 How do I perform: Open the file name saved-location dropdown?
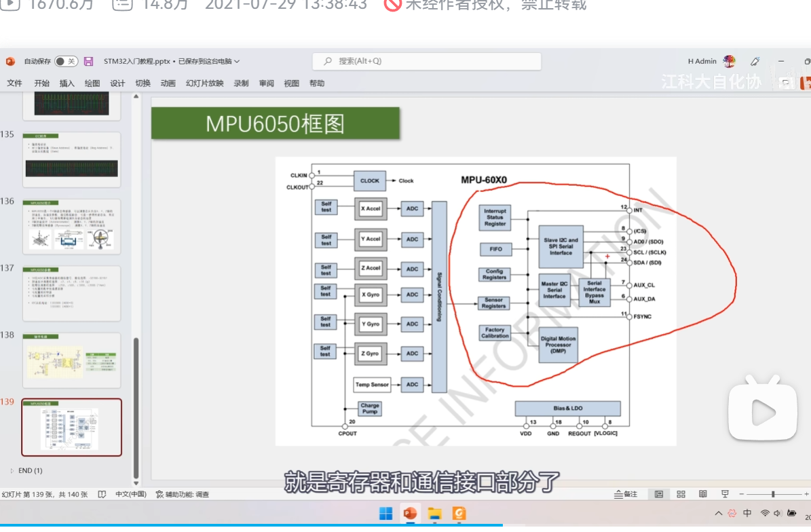[237, 61]
